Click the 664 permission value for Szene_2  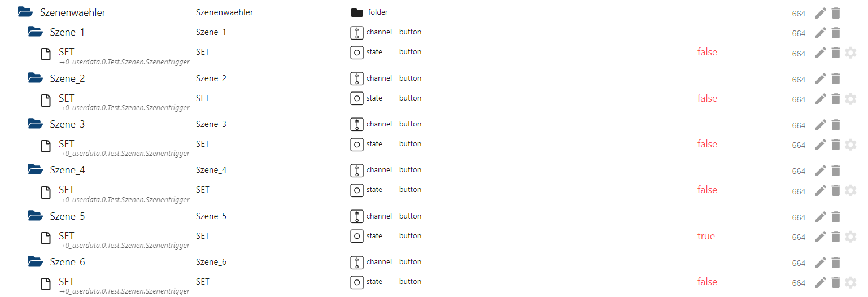pos(799,80)
